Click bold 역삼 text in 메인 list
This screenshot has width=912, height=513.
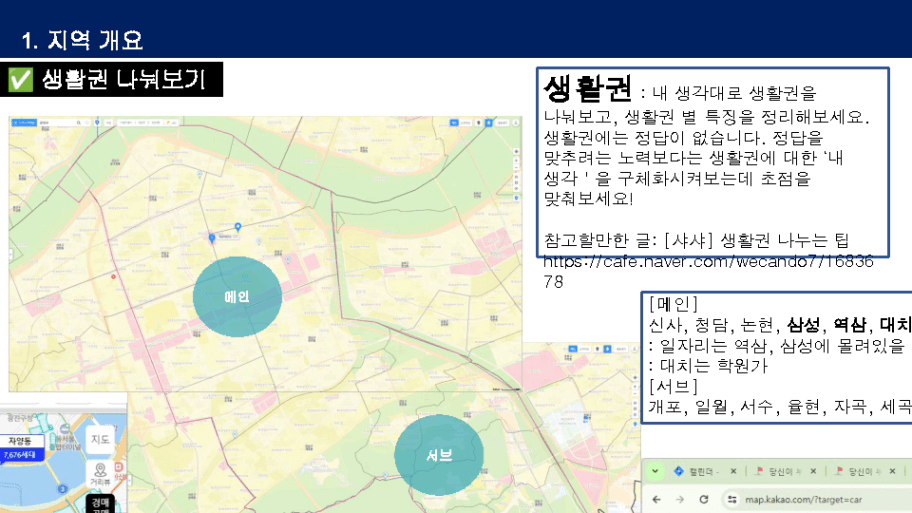point(849,325)
